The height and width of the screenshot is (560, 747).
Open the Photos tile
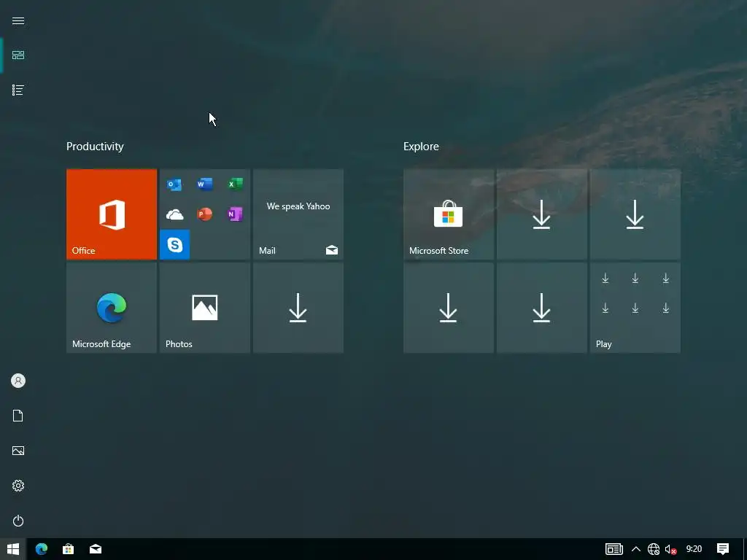coord(205,308)
